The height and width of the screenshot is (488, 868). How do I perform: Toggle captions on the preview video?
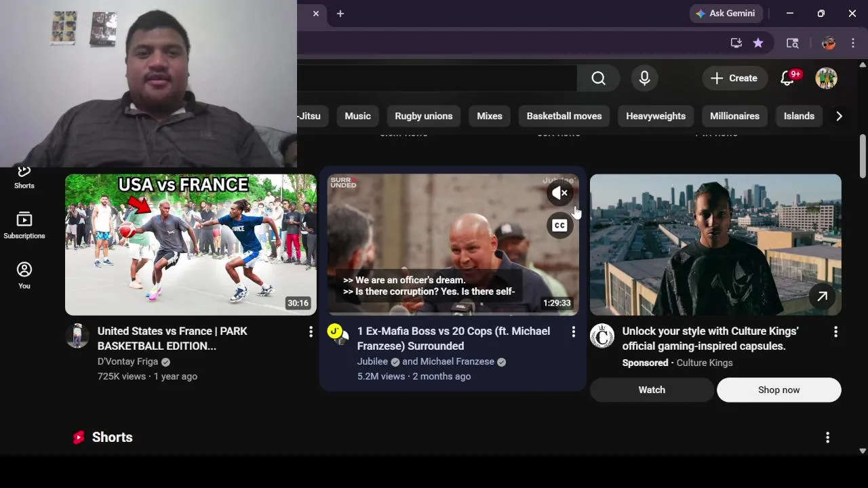coord(559,226)
